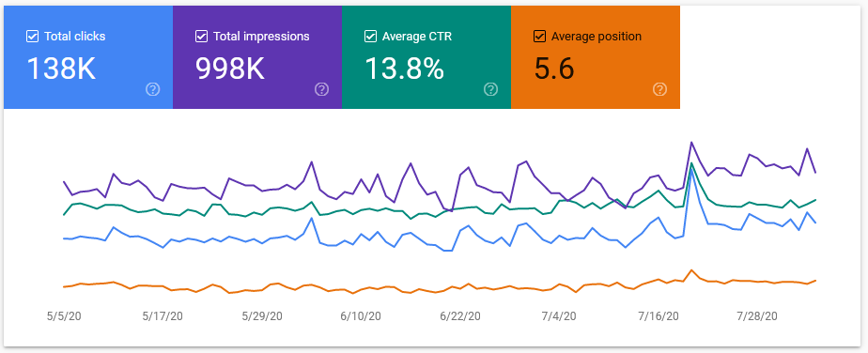Click the 5/5/20 date axis label

click(x=64, y=316)
